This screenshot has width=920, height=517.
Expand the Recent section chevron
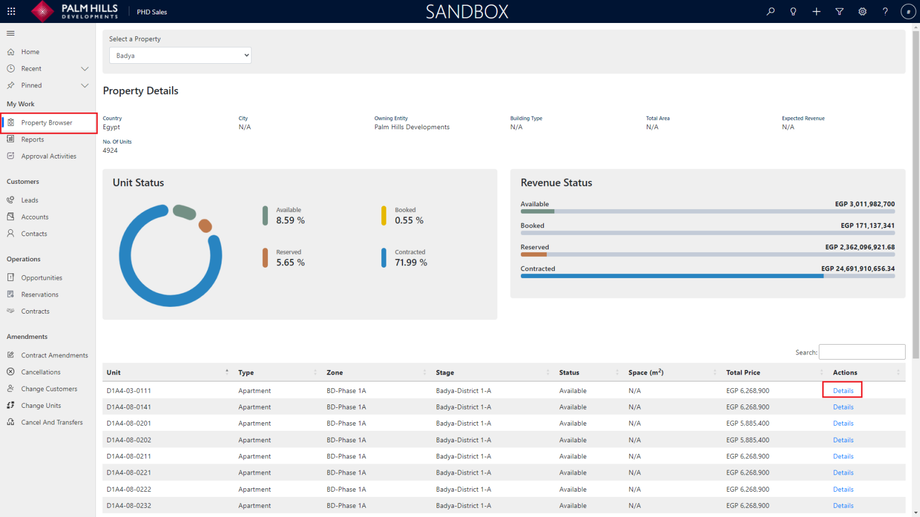pyautogui.click(x=84, y=69)
